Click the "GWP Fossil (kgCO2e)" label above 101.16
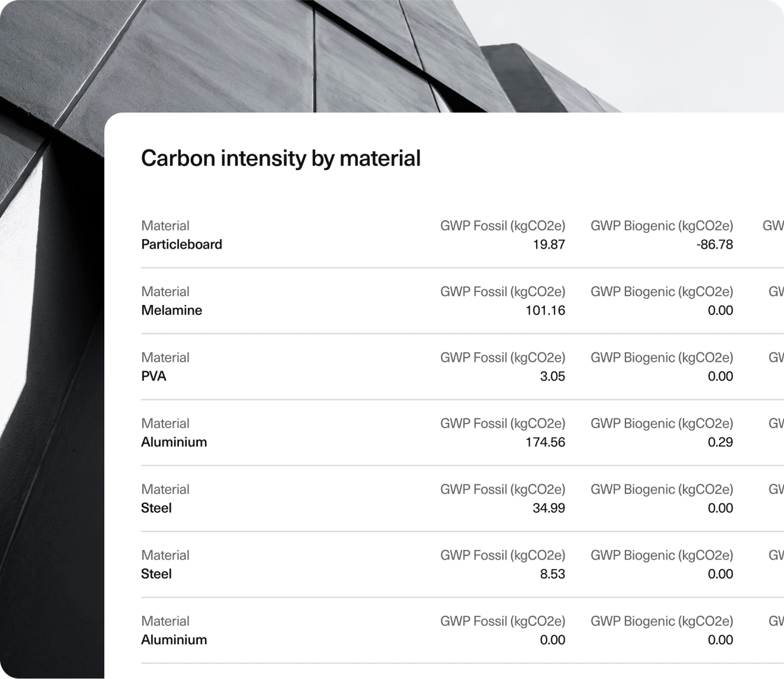The width and height of the screenshot is (784, 679). [503, 292]
